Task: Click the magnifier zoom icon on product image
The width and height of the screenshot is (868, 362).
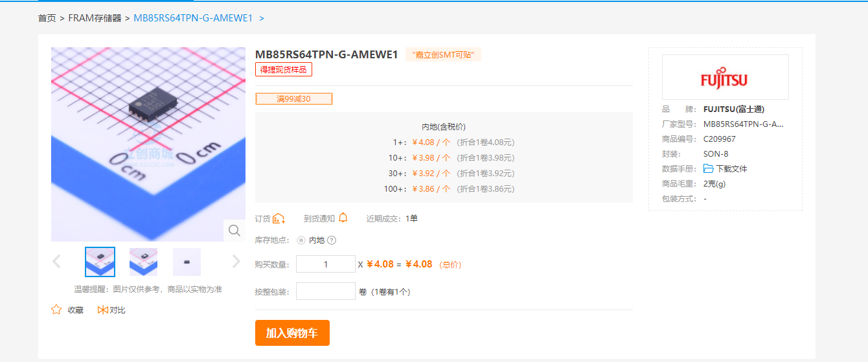Action: [234, 231]
